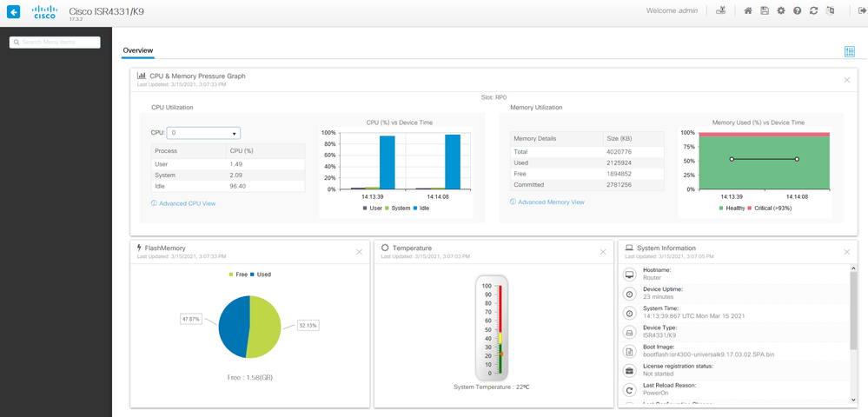
Task: Click System Information scrollbar up arrow
Action: 853,268
